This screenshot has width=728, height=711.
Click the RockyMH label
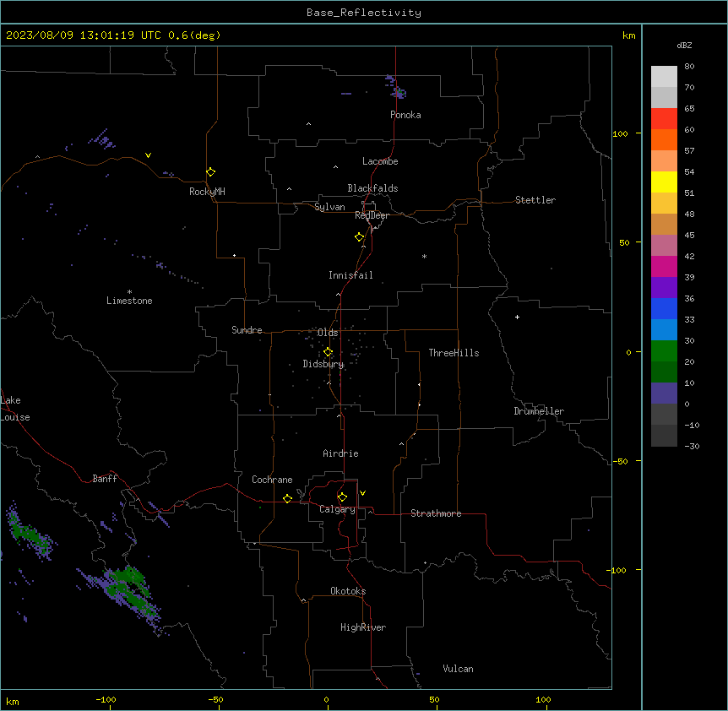(x=207, y=192)
